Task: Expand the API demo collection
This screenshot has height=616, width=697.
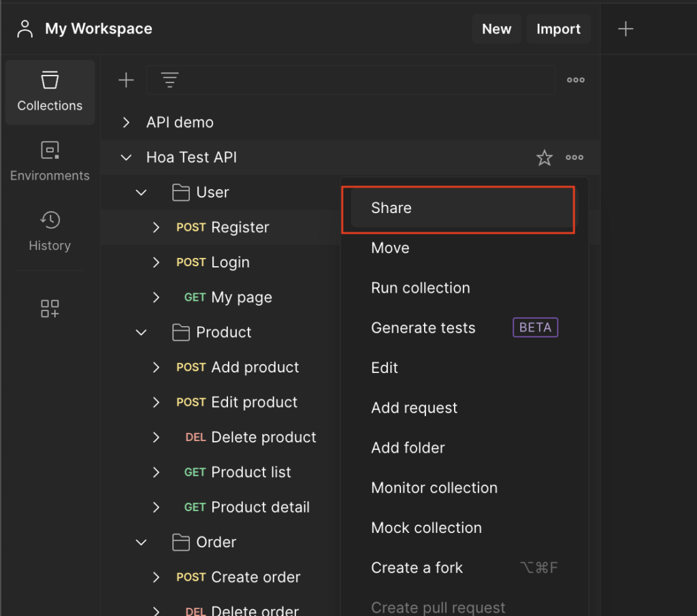Action: 126,123
